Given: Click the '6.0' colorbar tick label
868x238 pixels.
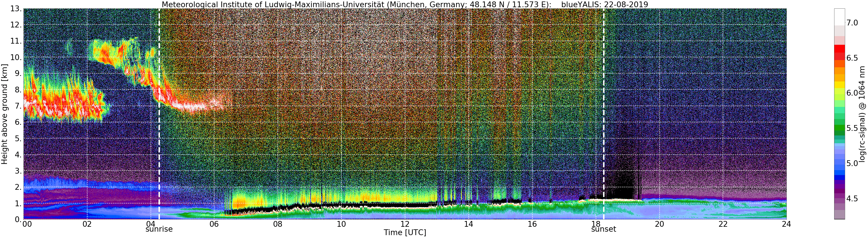Looking at the screenshot, I should [852, 93].
